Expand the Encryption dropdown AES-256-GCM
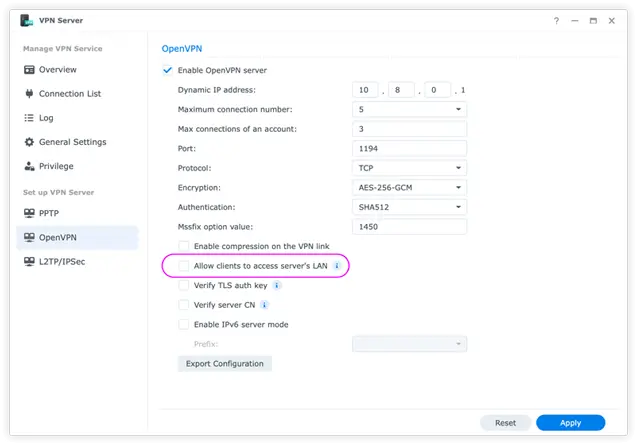636x444 pixels. point(409,188)
